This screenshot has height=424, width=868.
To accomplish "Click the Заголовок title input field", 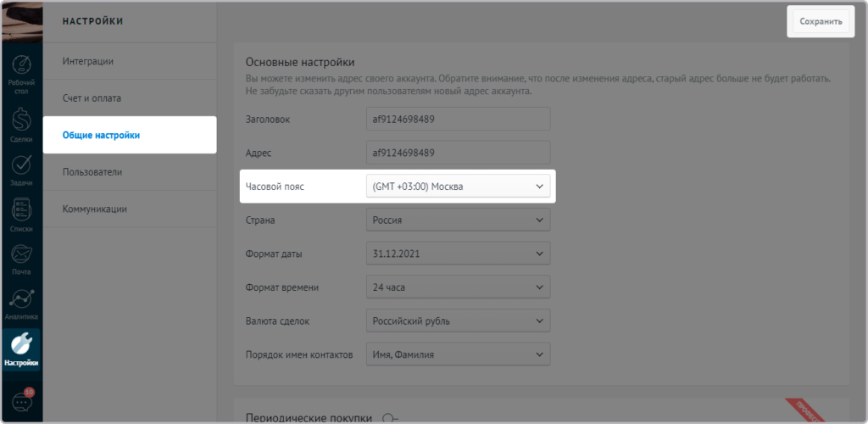I will (458, 119).
